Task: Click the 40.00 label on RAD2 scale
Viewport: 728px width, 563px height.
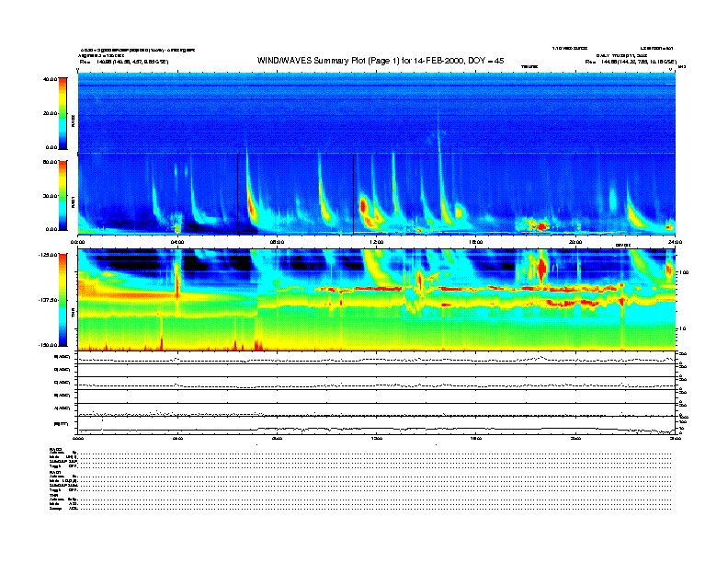Action: [x=50, y=79]
